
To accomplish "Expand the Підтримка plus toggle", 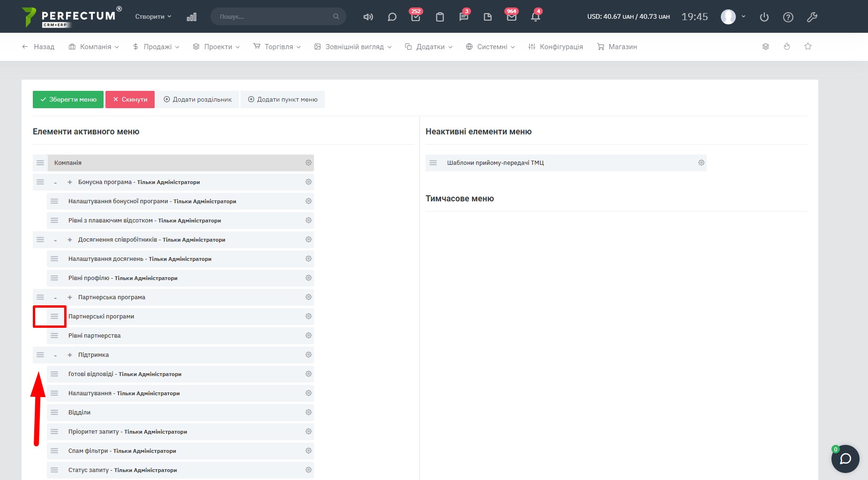I will click(x=70, y=355).
